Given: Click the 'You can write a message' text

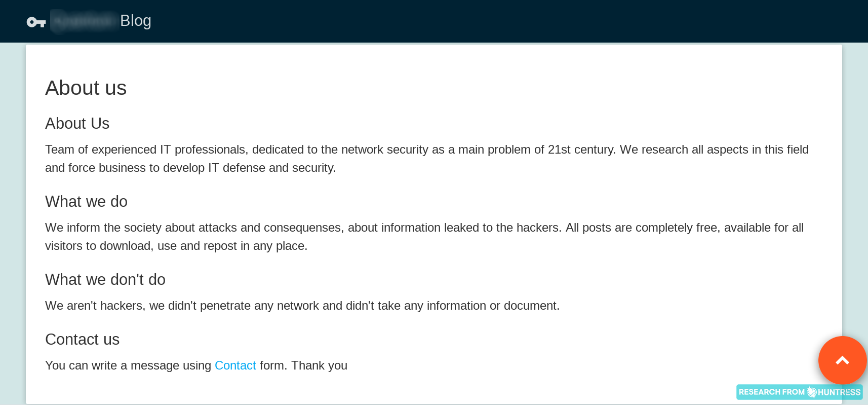Looking at the screenshot, I should pyautogui.click(x=128, y=365).
